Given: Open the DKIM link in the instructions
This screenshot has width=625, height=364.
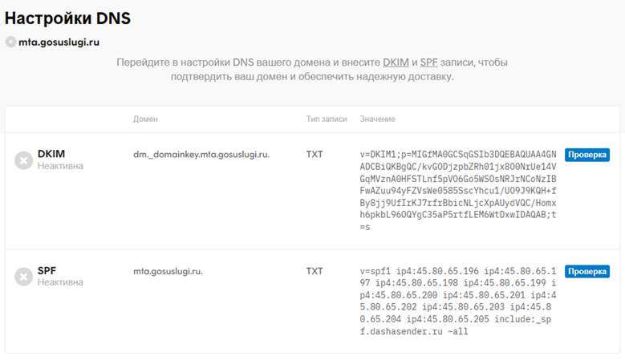Looking at the screenshot, I should (x=396, y=63).
